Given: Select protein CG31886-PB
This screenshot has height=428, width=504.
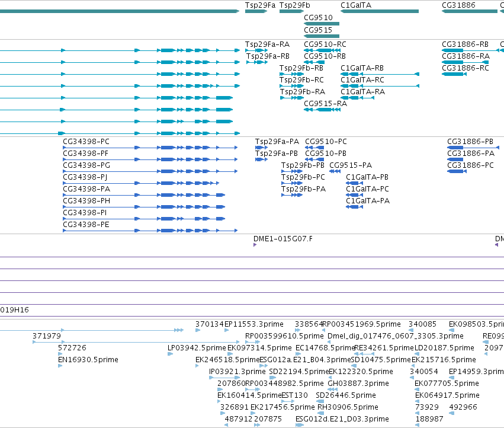Looking at the screenshot, I should click(470, 142).
